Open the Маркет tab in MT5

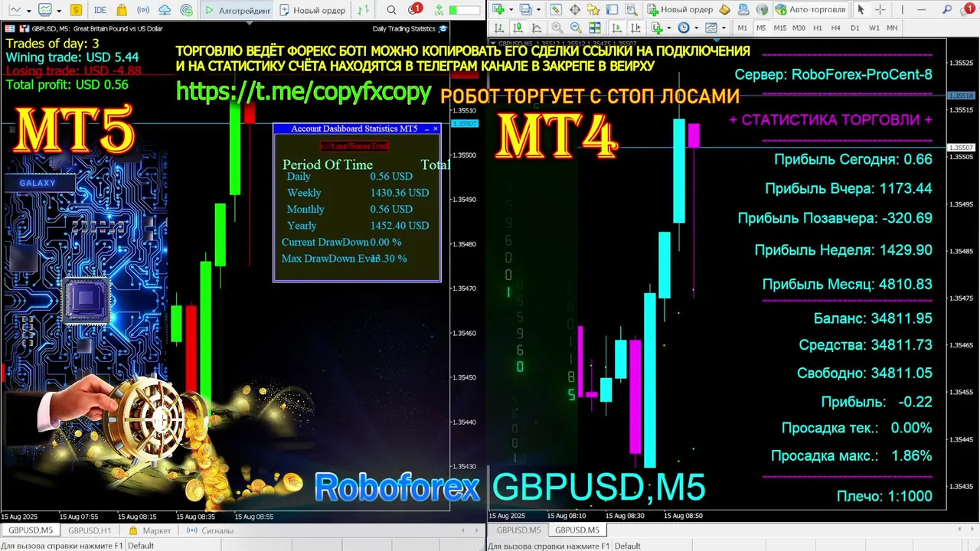pos(151,530)
